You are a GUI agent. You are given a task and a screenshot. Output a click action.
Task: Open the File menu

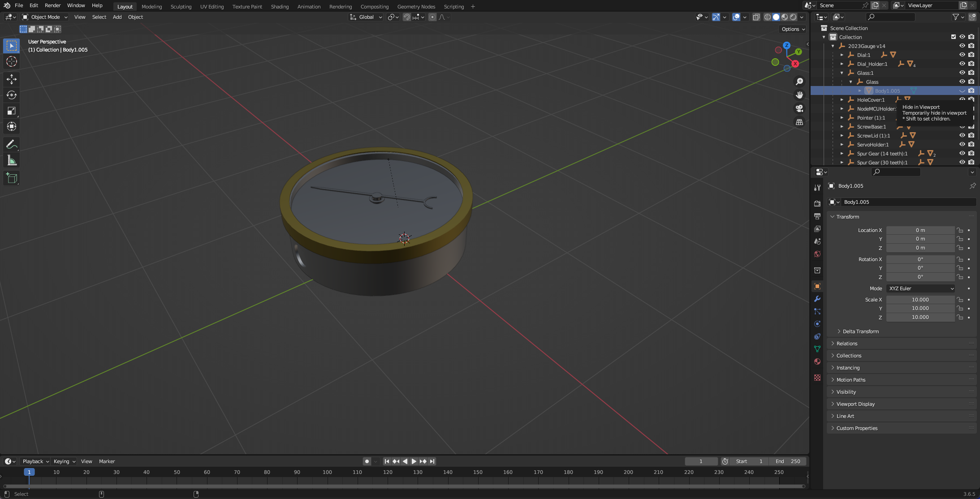point(19,5)
